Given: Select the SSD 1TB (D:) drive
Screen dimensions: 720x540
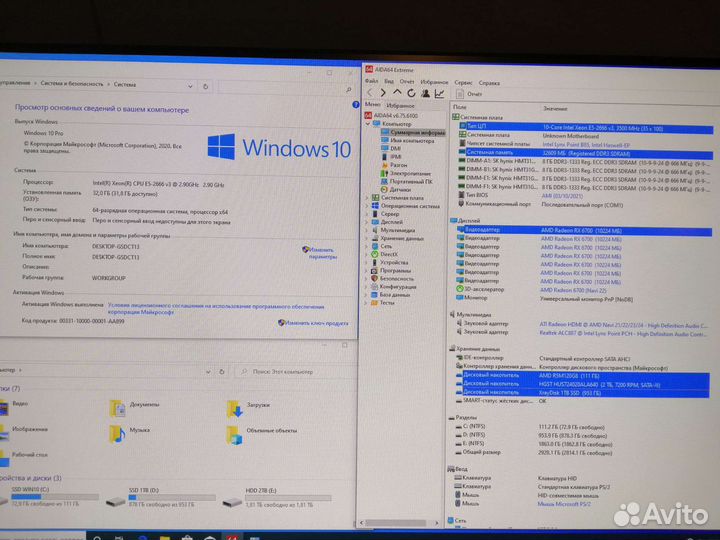Looking at the screenshot, I should [x=161, y=498].
